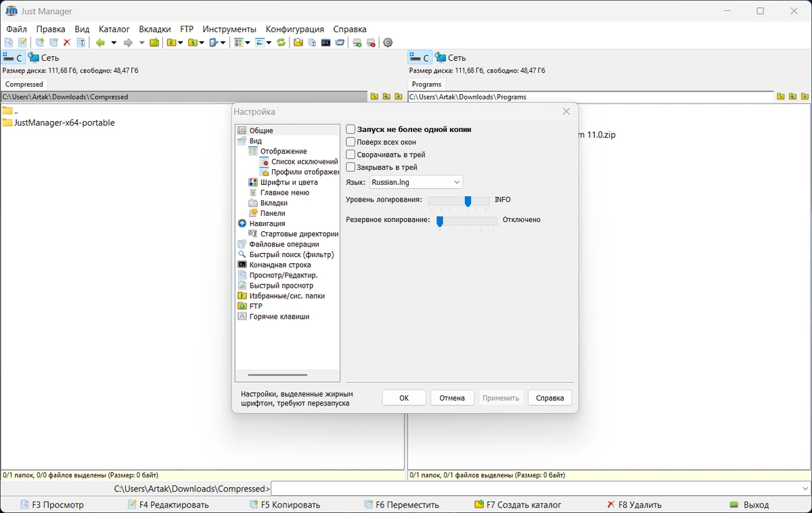This screenshot has width=812, height=513.
Task: Open the forward history dropdown arrow
Action: click(x=141, y=43)
